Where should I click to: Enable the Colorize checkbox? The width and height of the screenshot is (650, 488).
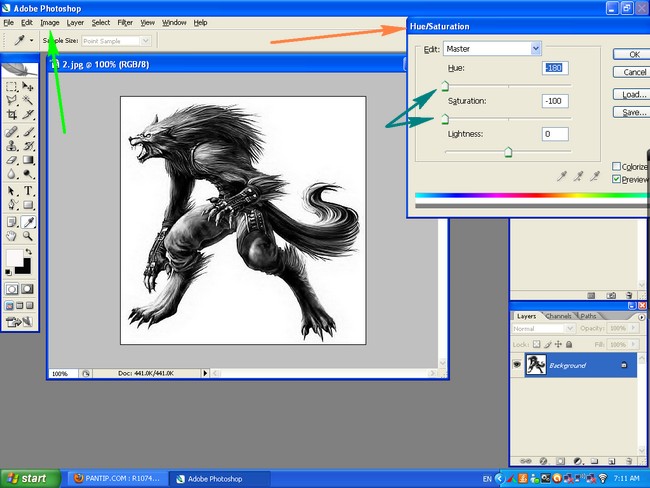[x=616, y=166]
